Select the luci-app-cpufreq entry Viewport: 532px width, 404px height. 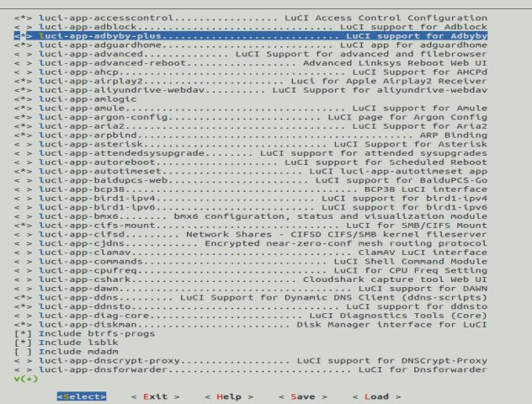251,270
